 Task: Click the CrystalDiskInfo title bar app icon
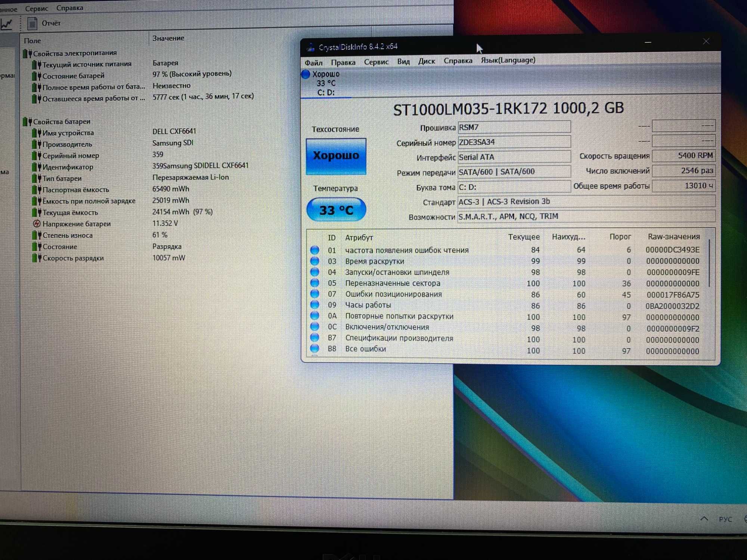(310, 47)
